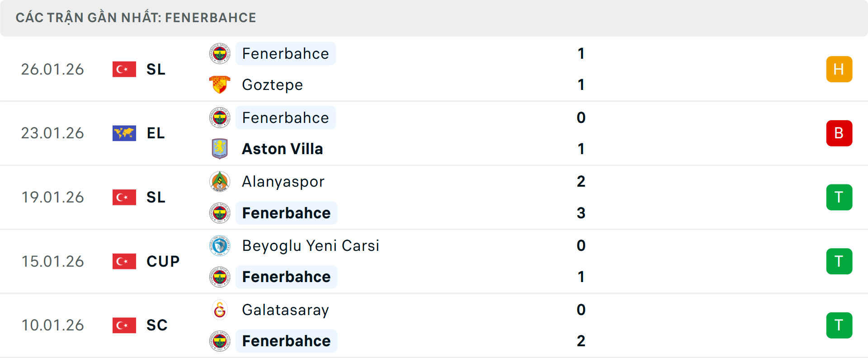The image size is (868, 358).
Task: Click the date 23.01.26
Action: [x=52, y=133]
